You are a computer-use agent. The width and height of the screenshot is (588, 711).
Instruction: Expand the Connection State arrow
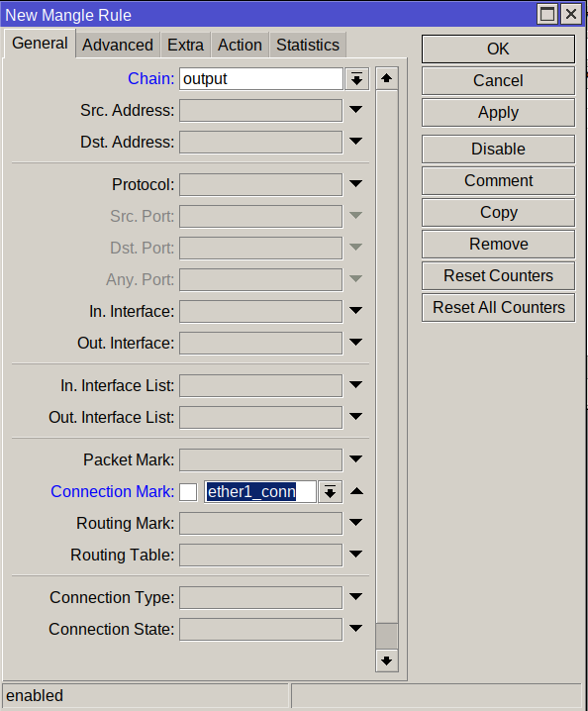point(356,629)
